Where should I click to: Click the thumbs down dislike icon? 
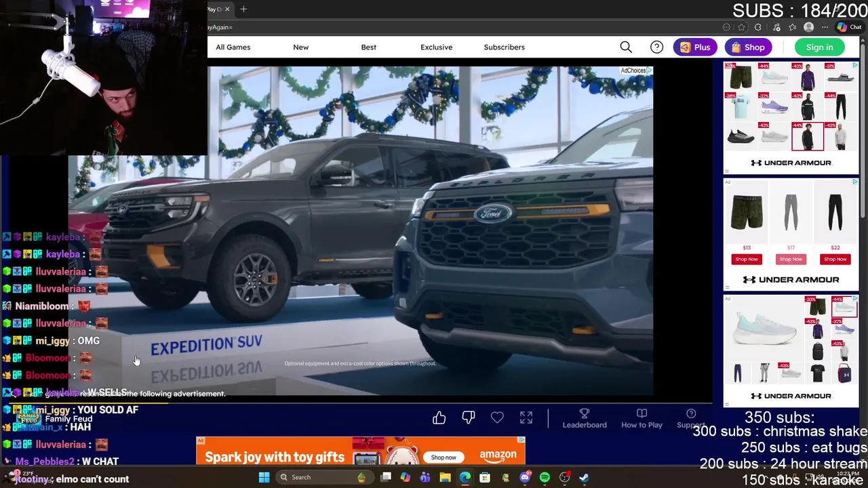469,418
